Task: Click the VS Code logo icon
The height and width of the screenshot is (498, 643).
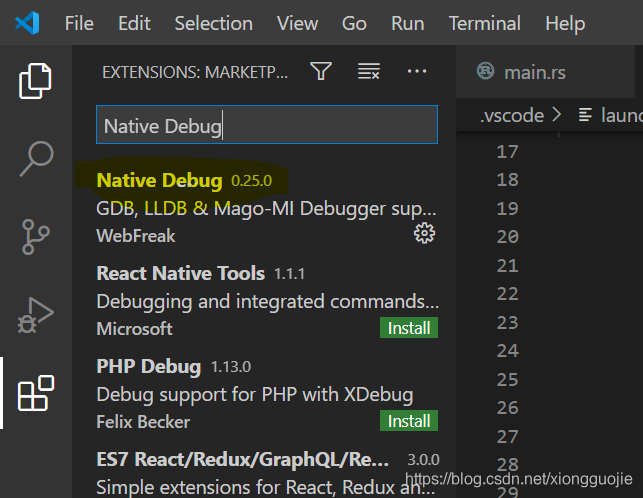Action: (x=27, y=23)
